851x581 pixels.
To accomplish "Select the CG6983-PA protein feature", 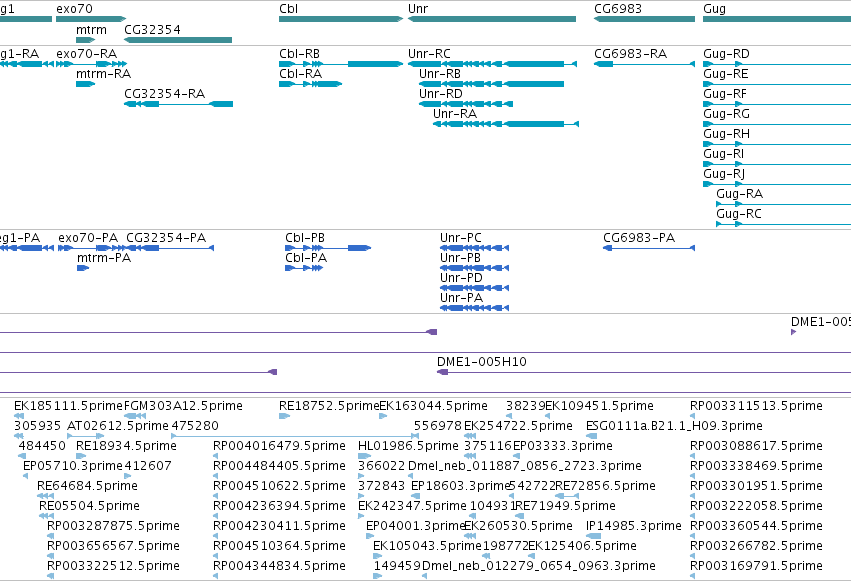I will click(649, 248).
